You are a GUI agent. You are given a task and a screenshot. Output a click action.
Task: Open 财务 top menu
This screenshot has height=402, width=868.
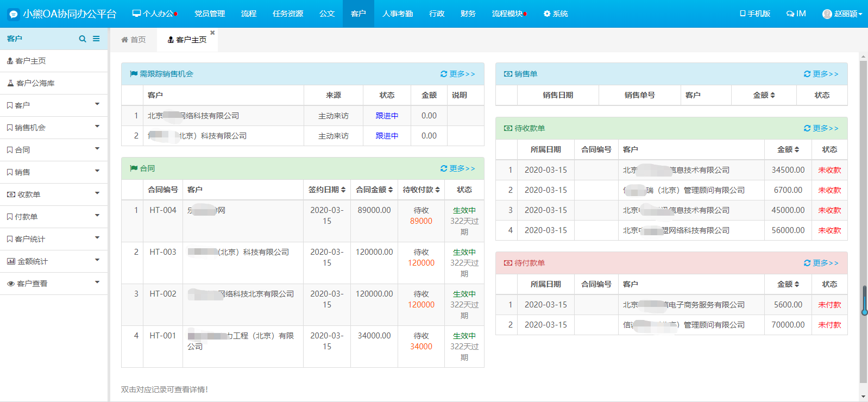[x=468, y=14]
